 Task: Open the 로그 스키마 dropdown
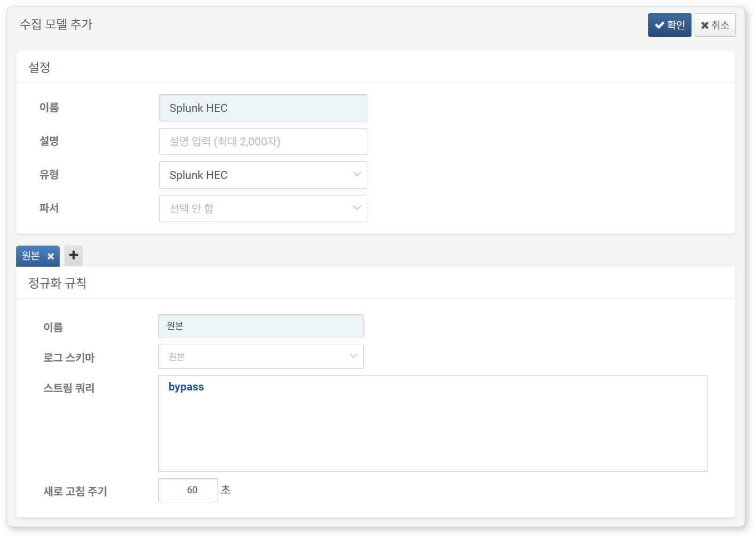[261, 356]
